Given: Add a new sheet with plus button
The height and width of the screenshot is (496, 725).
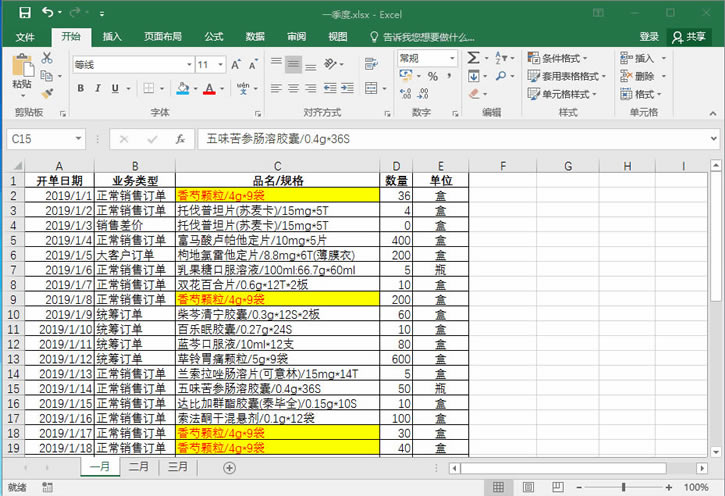Looking at the screenshot, I should point(229,467).
